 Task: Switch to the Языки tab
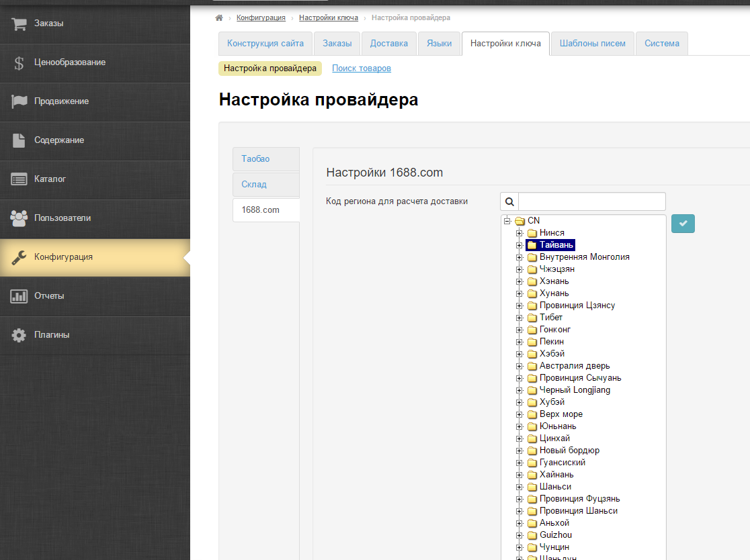(x=439, y=44)
